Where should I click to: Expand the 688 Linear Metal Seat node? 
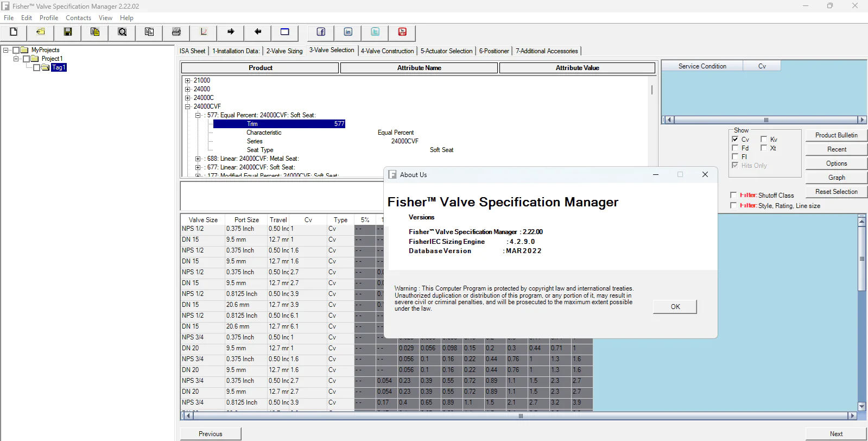[x=198, y=159]
